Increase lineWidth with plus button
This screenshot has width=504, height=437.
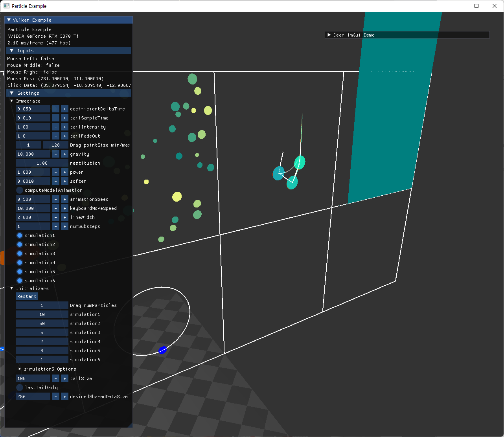[64, 217]
